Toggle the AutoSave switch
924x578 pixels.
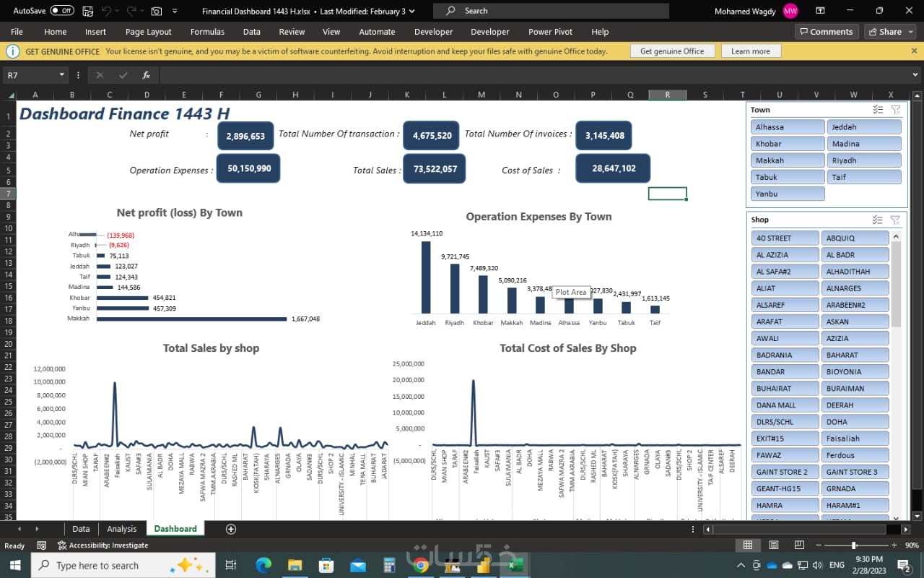[x=62, y=11]
